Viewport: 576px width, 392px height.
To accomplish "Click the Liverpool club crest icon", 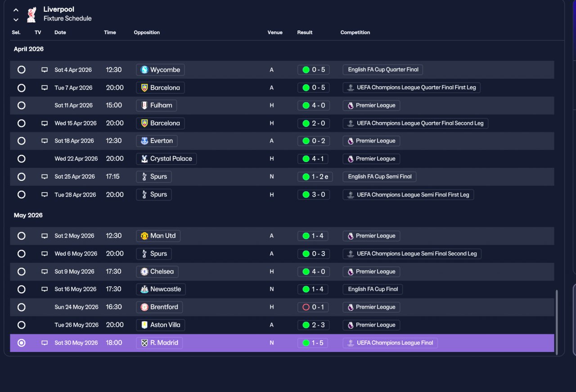I will [x=31, y=14].
